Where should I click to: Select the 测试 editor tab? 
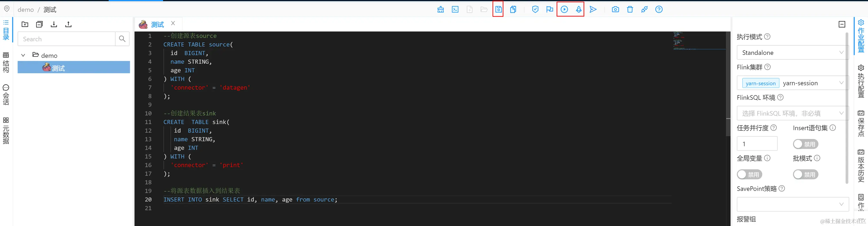point(157,24)
